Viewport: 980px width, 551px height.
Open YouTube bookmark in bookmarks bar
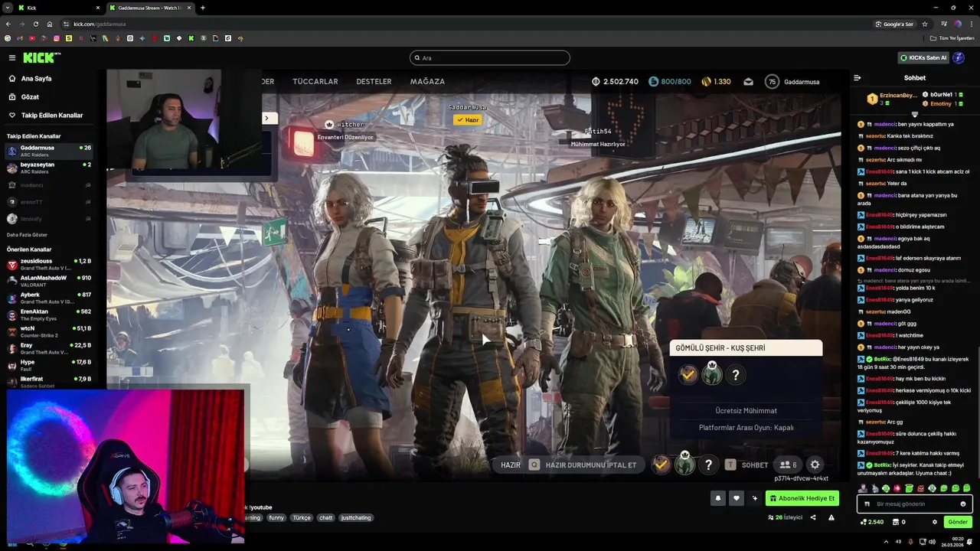[32, 38]
